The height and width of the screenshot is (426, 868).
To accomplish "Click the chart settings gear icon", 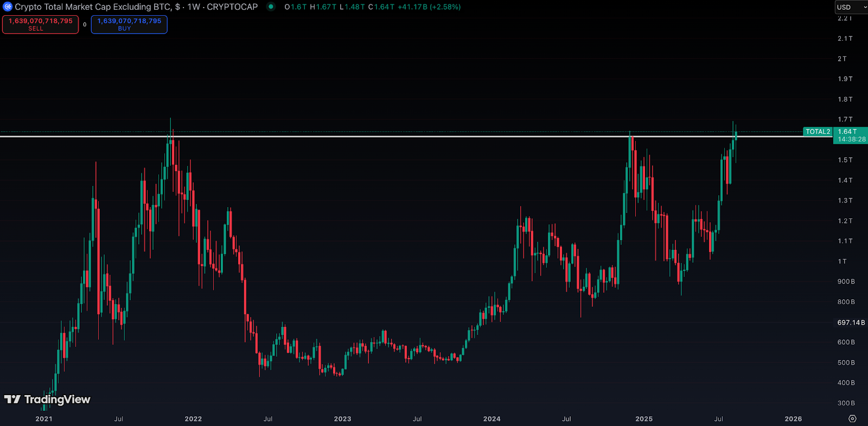I will pos(852,418).
